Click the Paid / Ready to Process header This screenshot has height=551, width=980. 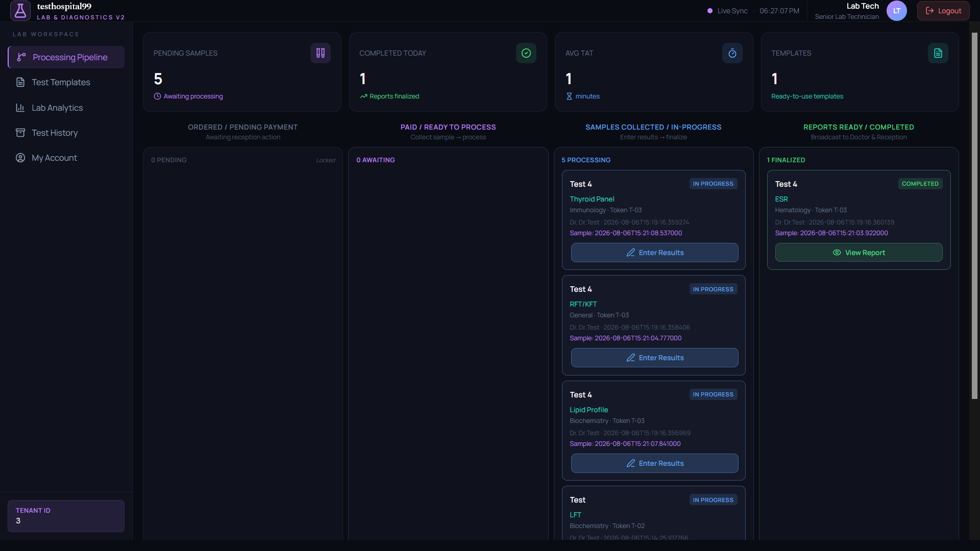click(x=448, y=127)
